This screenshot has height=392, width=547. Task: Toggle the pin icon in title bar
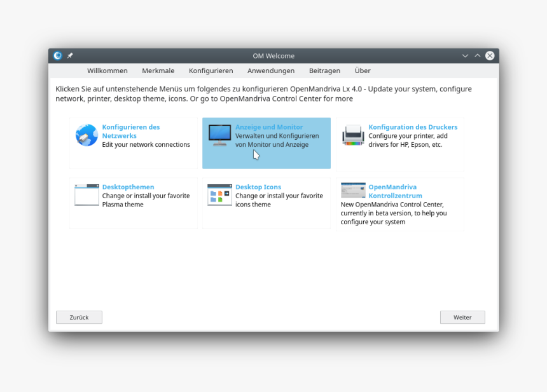pyautogui.click(x=70, y=56)
